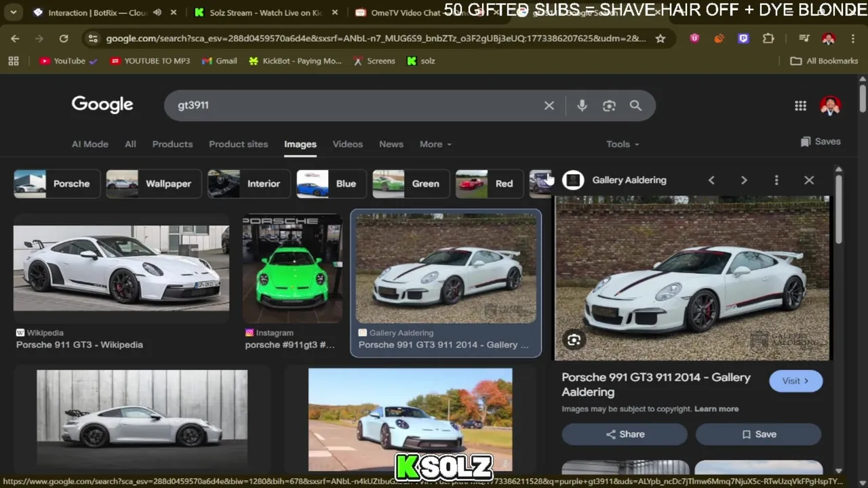Switch to the All results tab
Viewport: 868px width, 488px height.
[x=130, y=144]
